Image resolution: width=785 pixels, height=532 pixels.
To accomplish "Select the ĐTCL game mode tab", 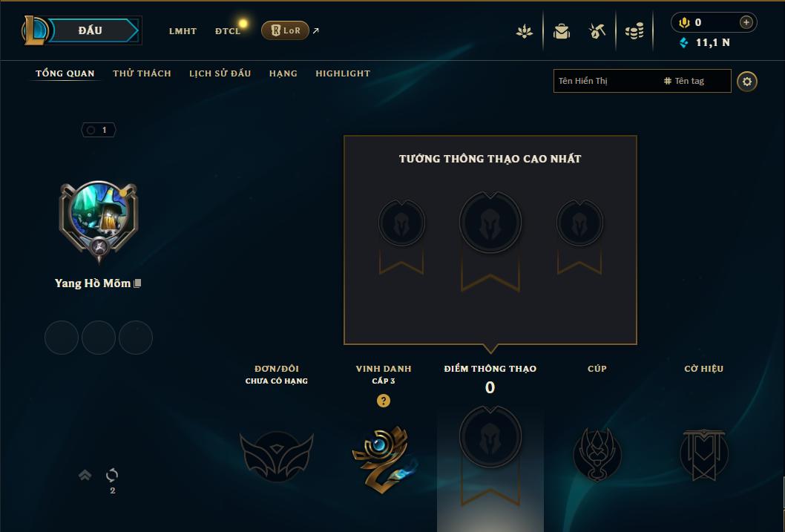I will (228, 31).
